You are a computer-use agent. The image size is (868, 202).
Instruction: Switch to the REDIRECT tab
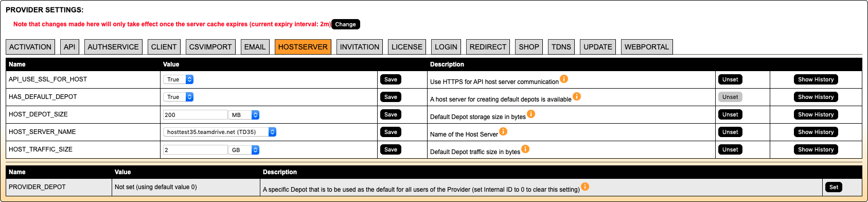tap(488, 47)
